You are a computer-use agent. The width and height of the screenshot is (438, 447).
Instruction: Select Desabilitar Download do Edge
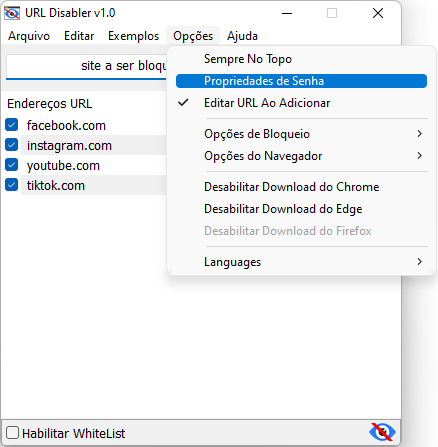click(x=301, y=209)
